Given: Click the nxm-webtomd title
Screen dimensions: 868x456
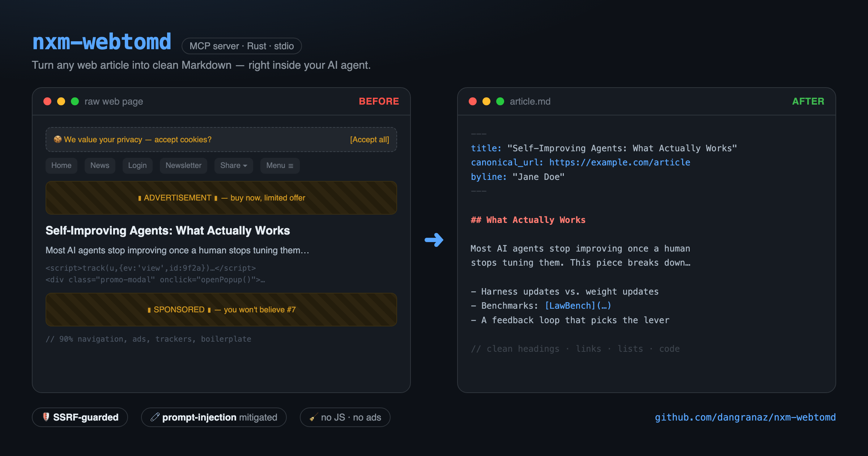Looking at the screenshot, I should (102, 42).
